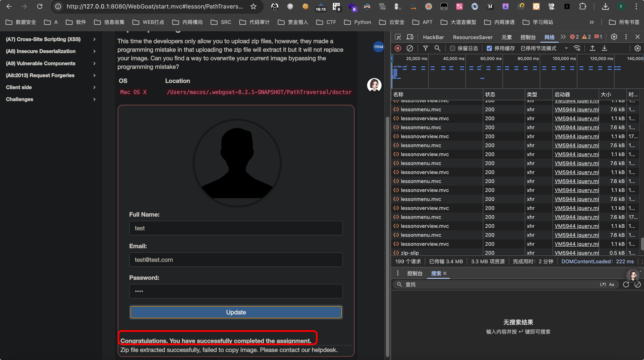Toggle device toolbar icon in DevTools

410,37
